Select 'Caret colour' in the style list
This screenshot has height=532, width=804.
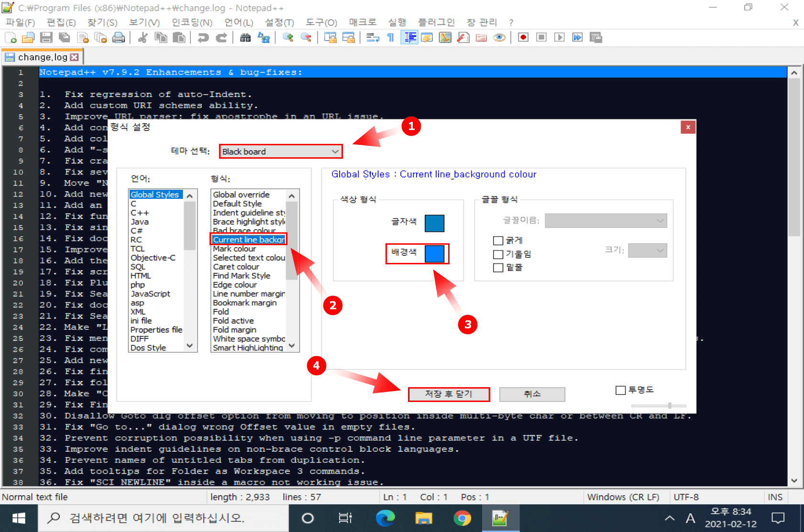pyautogui.click(x=236, y=267)
